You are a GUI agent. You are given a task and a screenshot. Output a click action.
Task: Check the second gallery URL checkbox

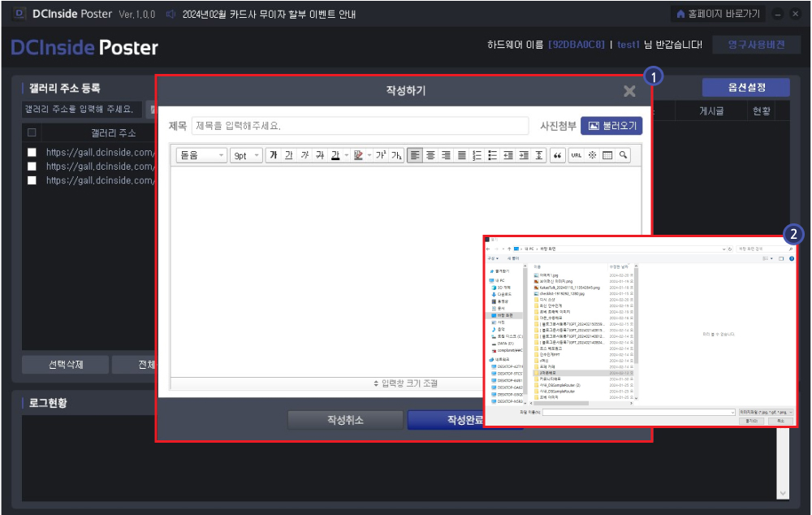32,167
